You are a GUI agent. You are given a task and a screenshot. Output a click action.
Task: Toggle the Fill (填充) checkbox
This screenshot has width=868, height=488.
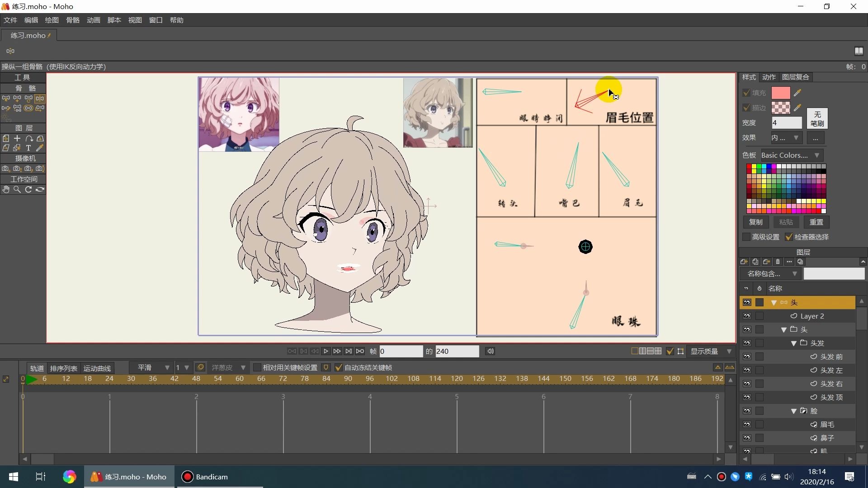point(746,93)
